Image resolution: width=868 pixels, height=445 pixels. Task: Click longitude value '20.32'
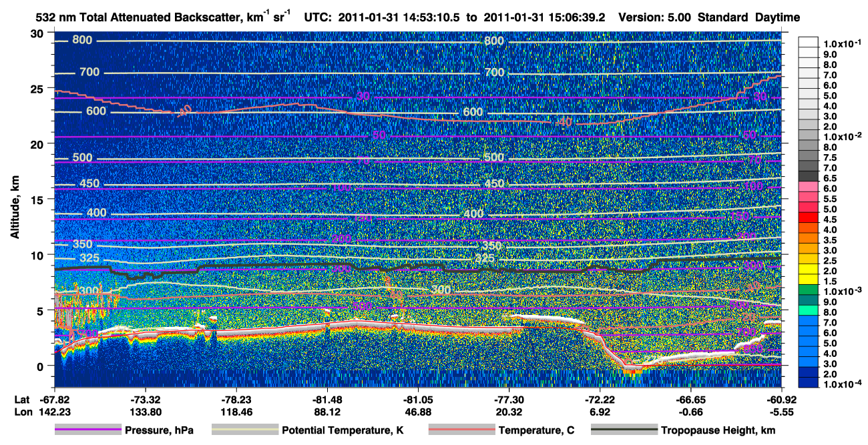coord(508,412)
